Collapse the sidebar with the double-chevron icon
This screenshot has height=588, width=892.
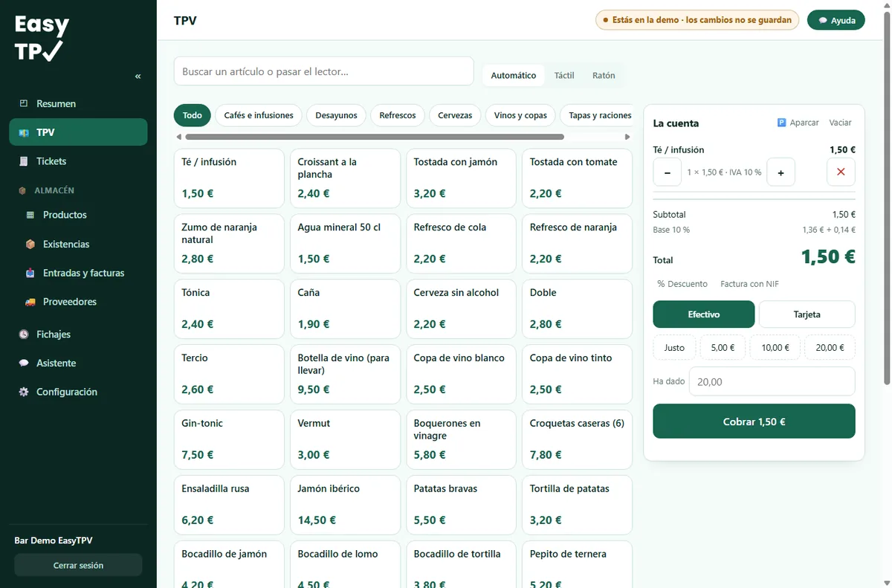(138, 77)
